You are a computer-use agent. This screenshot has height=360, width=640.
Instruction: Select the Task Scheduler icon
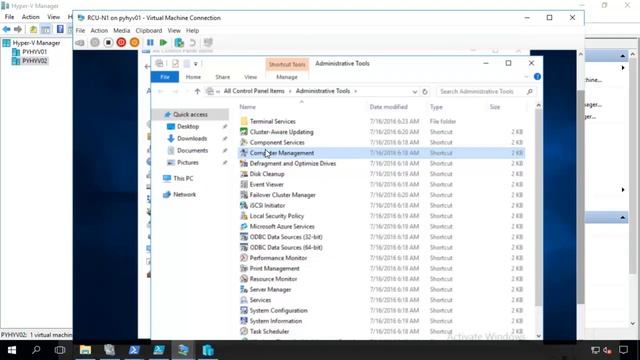[x=244, y=331]
